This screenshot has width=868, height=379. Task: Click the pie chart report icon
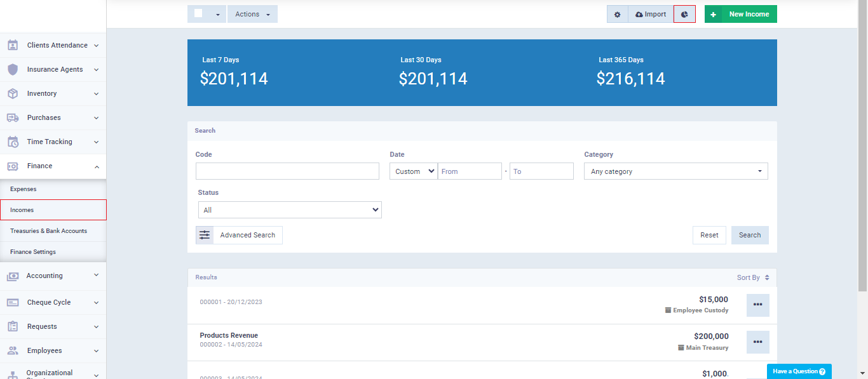point(684,14)
